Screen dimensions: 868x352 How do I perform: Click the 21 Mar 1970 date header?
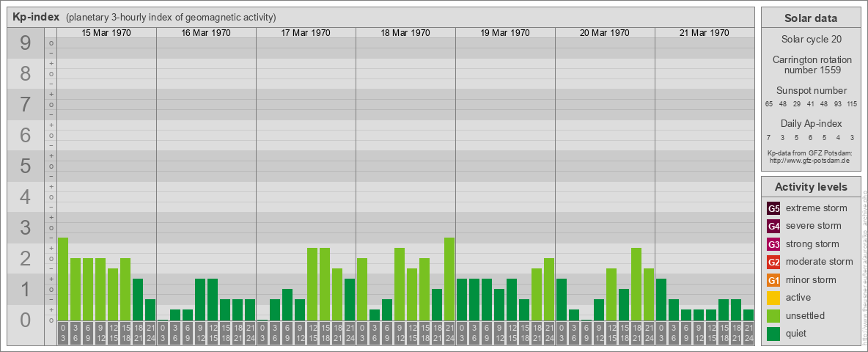click(704, 33)
